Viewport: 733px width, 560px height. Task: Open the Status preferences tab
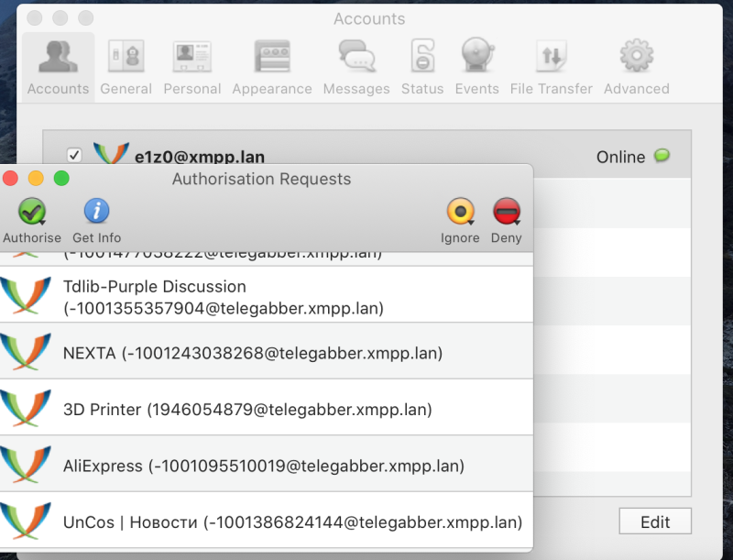pos(422,67)
